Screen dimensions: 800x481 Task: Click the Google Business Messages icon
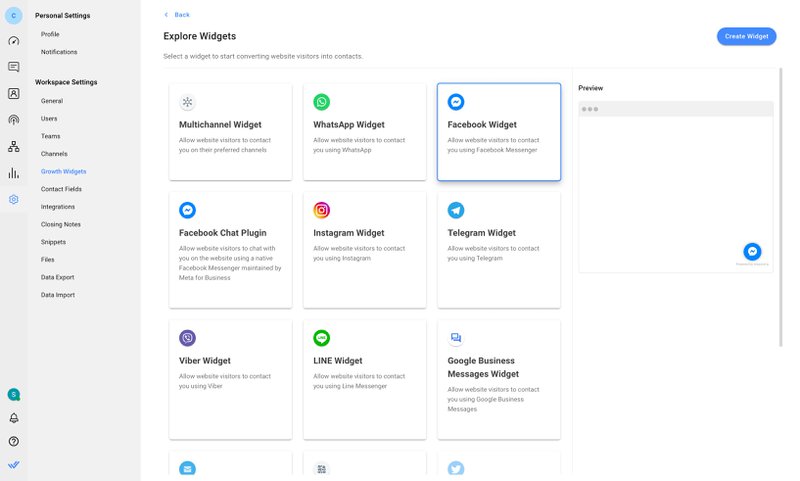[456, 338]
